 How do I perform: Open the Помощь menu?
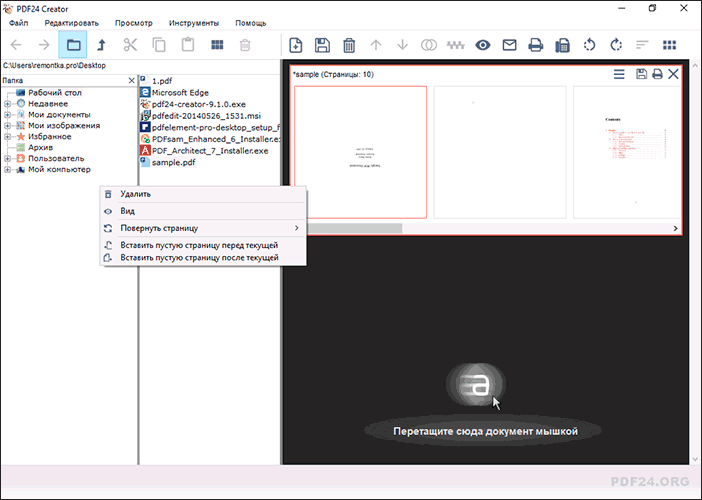pyautogui.click(x=251, y=23)
